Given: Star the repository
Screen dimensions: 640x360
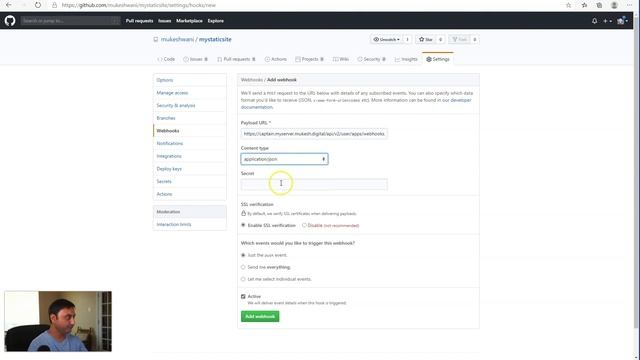Looking at the screenshot, I should 426,40.
